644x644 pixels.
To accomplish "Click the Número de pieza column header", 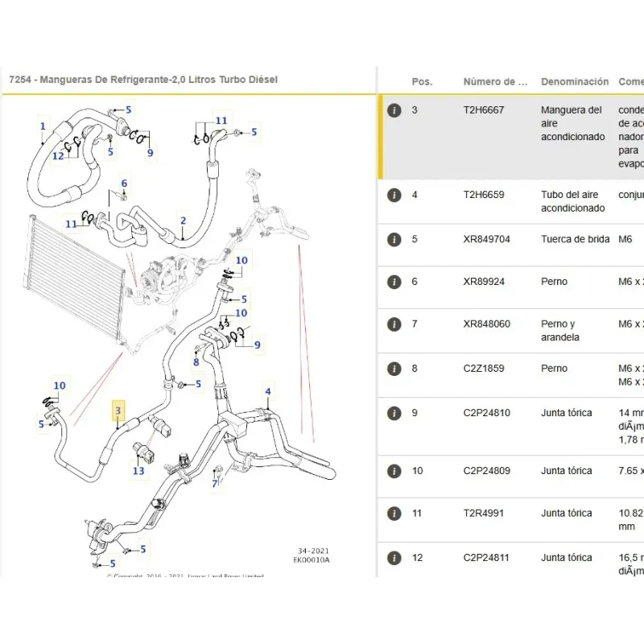I will click(495, 81).
